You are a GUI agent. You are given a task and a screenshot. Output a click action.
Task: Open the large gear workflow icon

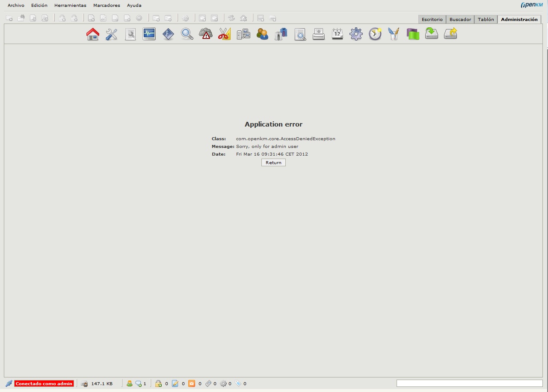(x=356, y=34)
